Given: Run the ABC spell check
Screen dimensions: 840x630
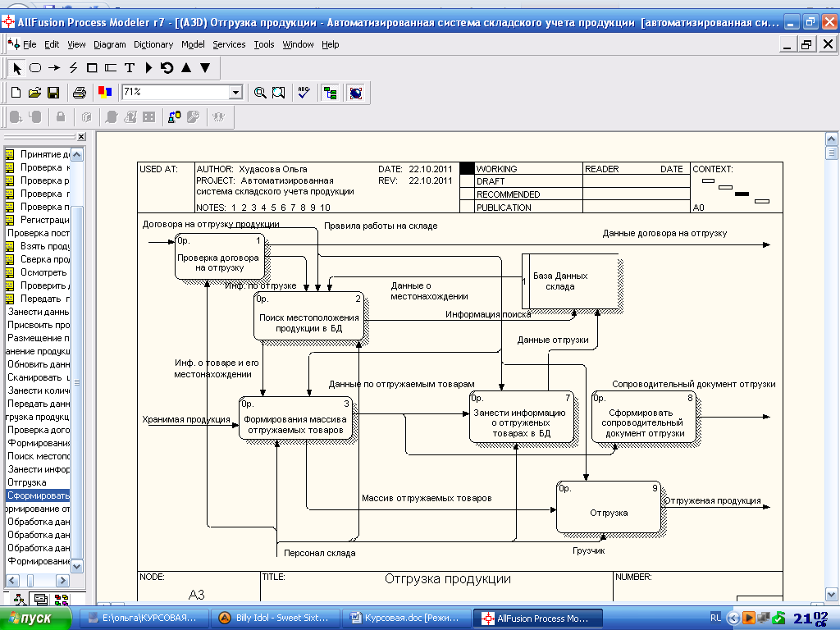Looking at the screenshot, I should [304, 93].
